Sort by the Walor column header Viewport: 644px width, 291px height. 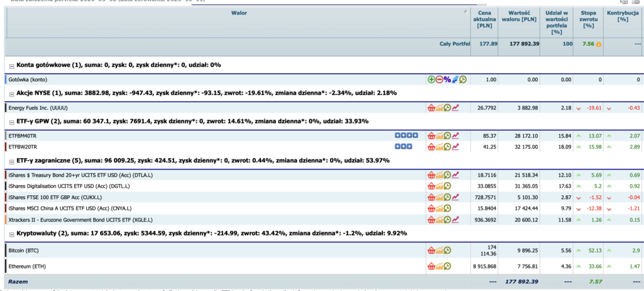[238, 11]
